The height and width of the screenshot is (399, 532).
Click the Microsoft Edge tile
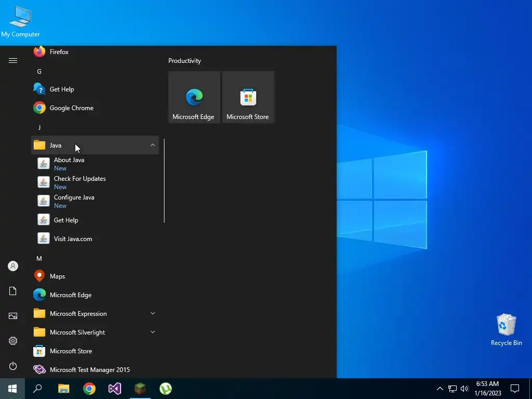pos(194,97)
